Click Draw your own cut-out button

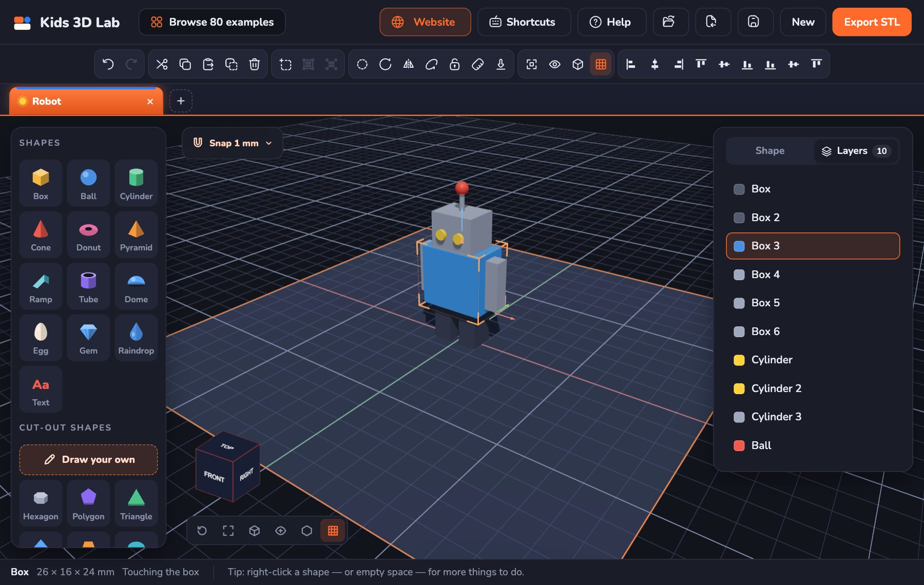click(88, 460)
